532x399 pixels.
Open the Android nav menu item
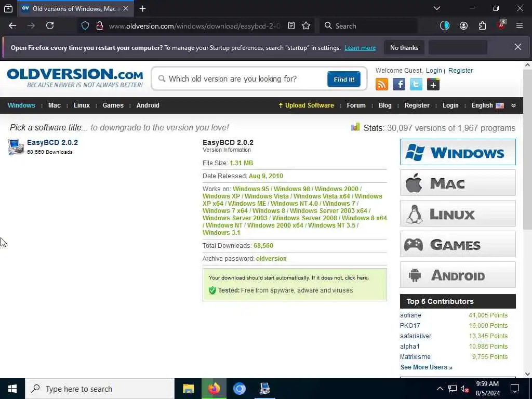pos(148,105)
